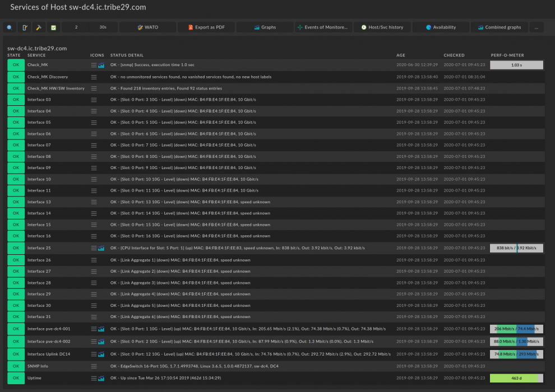The height and width of the screenshot is (392, 555).
Task: View the Uptime service graph icon
Action: click(101, 379)
